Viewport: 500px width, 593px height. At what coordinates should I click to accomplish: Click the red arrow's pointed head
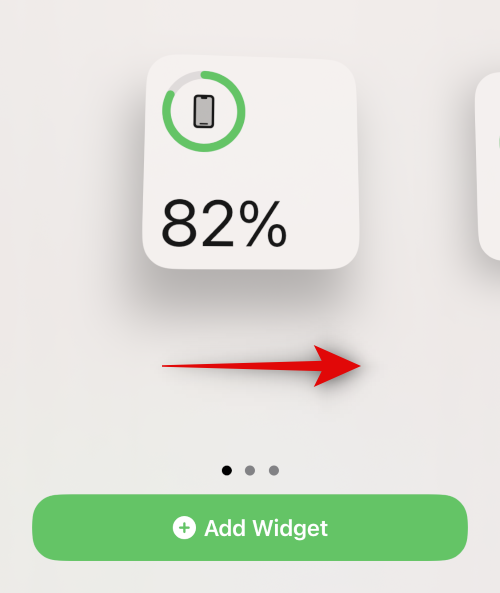[x=337, y=366]
